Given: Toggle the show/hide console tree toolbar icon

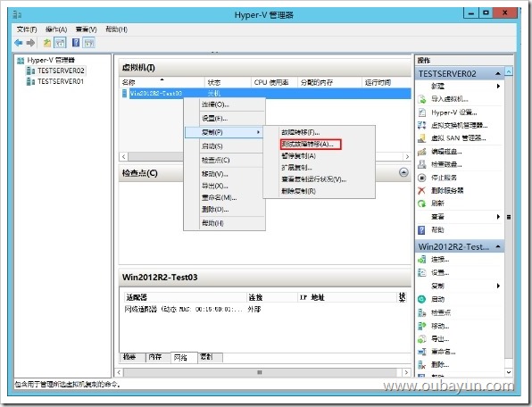Looking at the screenshot, I should pyautogui.click(x=60, y=43).
